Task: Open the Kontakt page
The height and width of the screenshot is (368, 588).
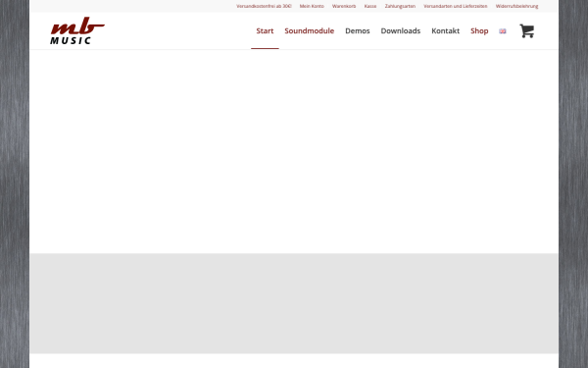Action: [x=446, y=30]
